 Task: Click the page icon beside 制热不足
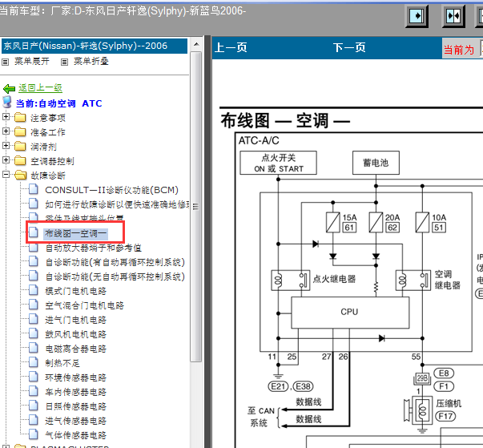click(x=34, y=362)
